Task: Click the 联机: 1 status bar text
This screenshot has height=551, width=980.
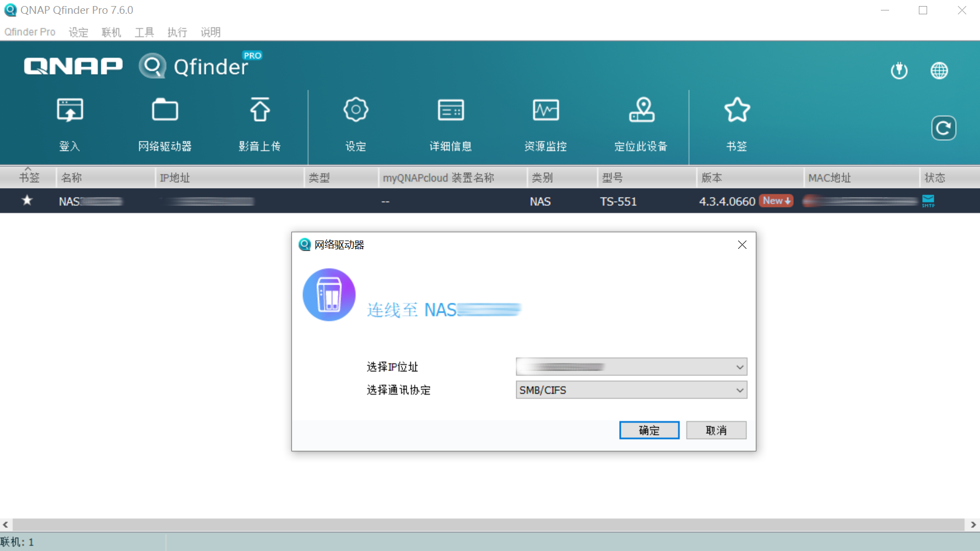Action: [17, 542]
